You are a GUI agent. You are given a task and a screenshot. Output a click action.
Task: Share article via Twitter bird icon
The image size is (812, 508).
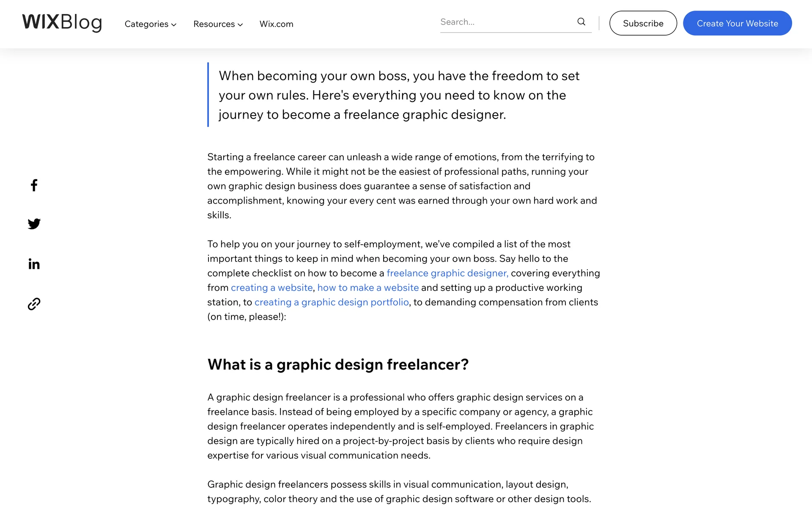tap(34, 224)
